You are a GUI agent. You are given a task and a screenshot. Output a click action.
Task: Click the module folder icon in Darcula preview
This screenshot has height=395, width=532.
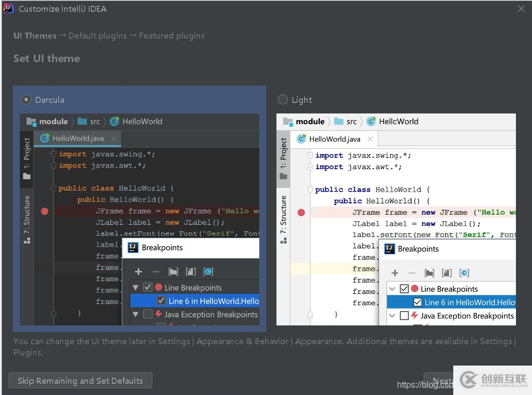click(x=31, y=121)
